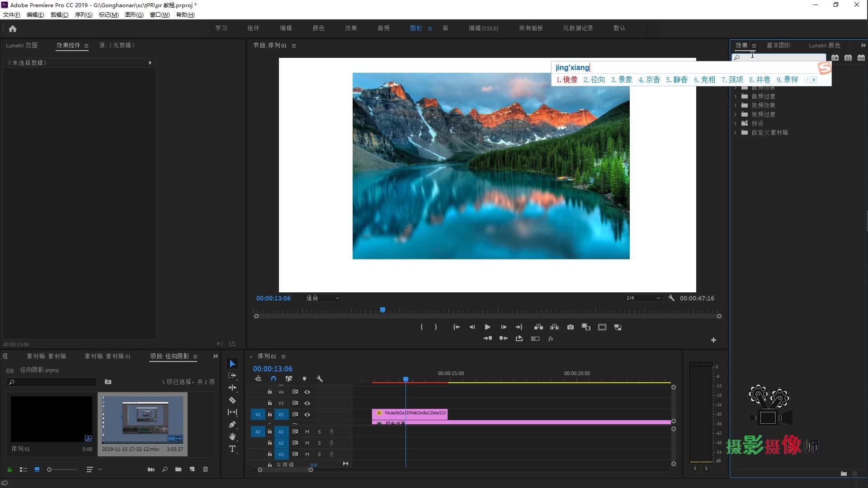Screen dimensions: 868x488
Task: Toggle V4 track eye visibility
Action: coord(307,392)
